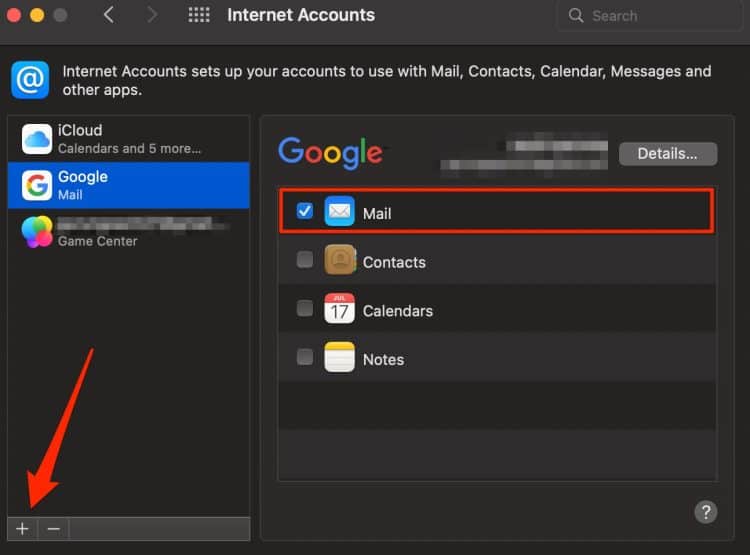Click the Google logo in detail pane
Image resolution: width=750 pixels, height=555 pixels.
pos(331,153)
